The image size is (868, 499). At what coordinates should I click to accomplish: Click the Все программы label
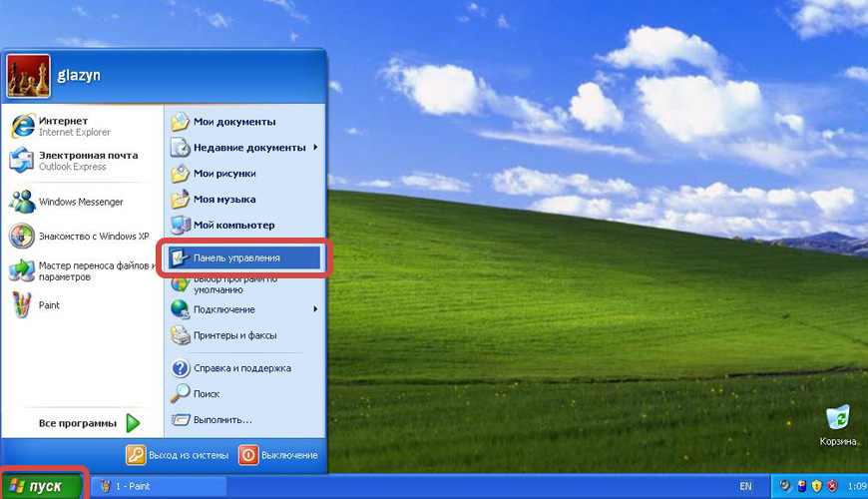point(78,423)
